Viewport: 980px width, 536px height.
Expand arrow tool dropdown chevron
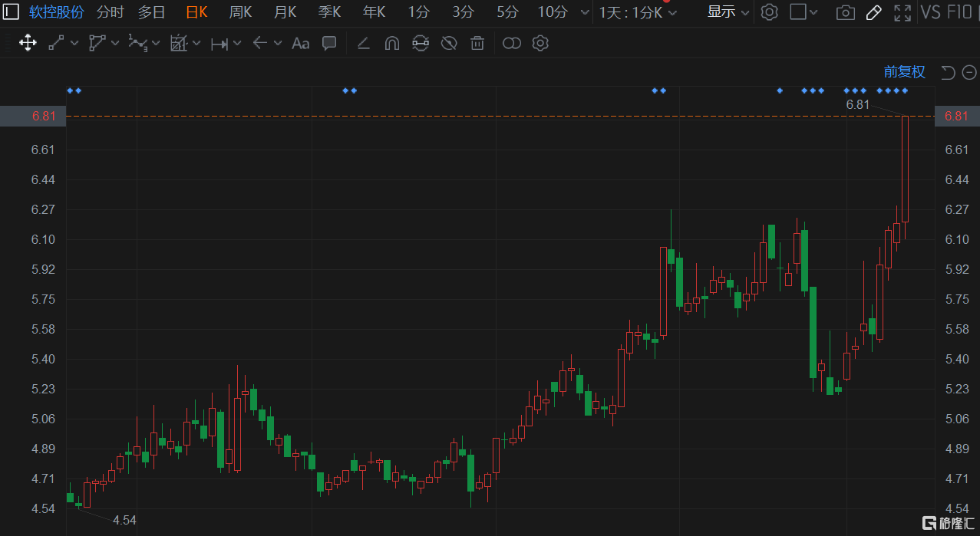pyautogui.click(x=278, y=44)
